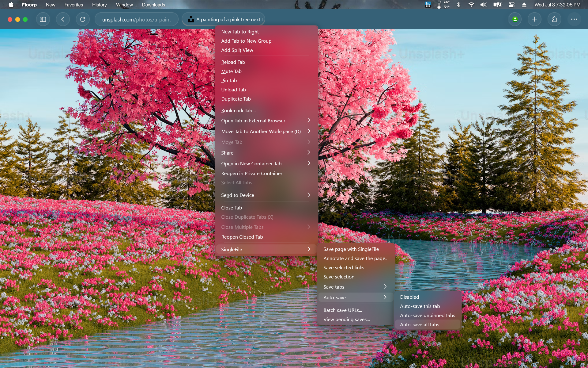This screenshot has height=368, width=588.
Task: Click the temperature widget in menu bar
Action: tap(443, 5)
